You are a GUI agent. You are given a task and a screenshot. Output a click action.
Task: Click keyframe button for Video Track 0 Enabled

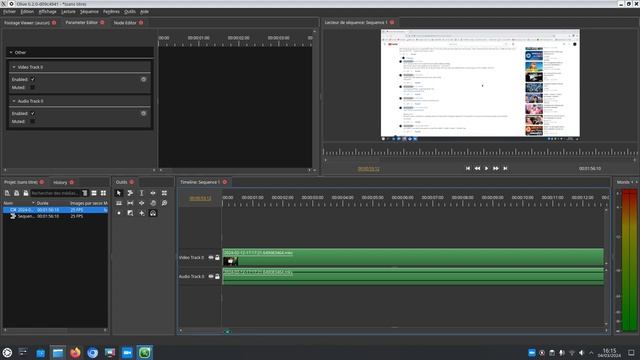[x=143, y=79]
